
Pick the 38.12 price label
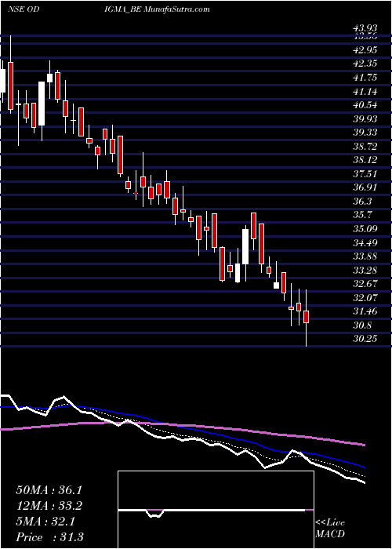pos(365,160)
